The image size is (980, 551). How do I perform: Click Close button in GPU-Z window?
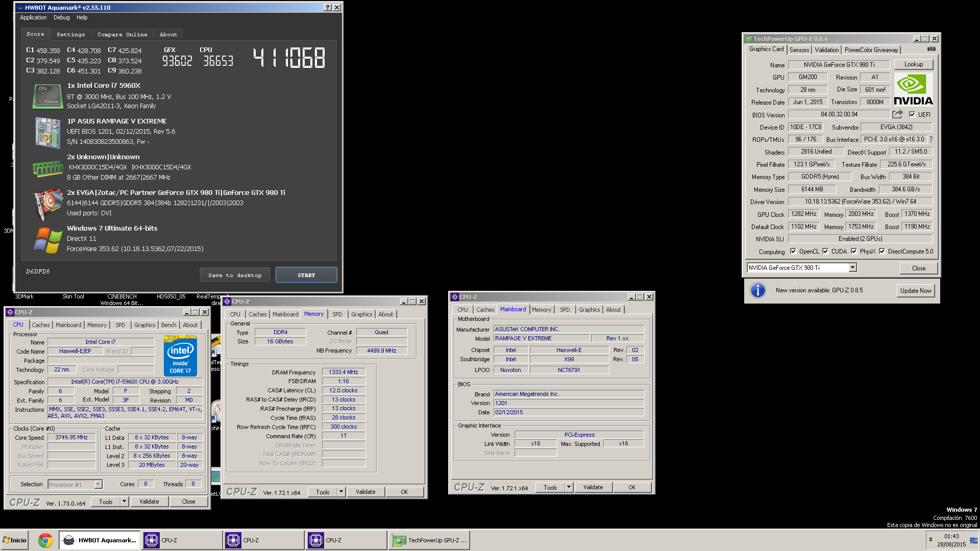(918, 268)
